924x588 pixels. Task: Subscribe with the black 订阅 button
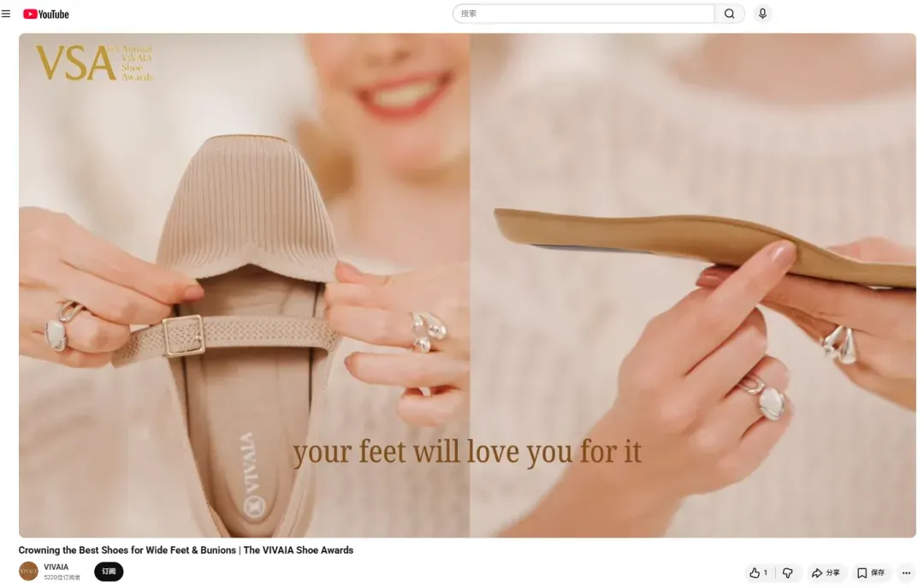pyautogui.click(x=109, y=572)
